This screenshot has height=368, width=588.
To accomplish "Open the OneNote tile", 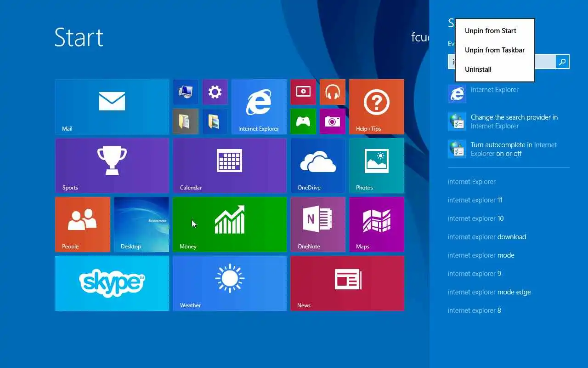I will (x=318, y=224).
